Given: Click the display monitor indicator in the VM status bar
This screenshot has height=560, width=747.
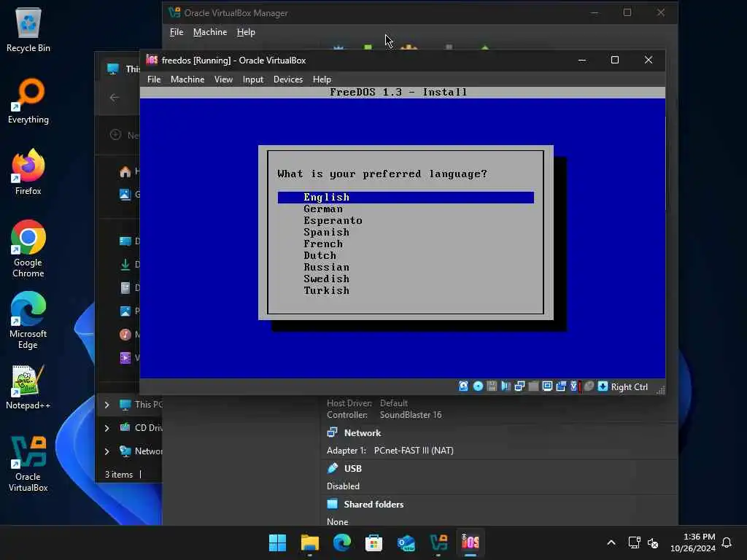Looking at the screenshot, I should click(x=547, y=386).
